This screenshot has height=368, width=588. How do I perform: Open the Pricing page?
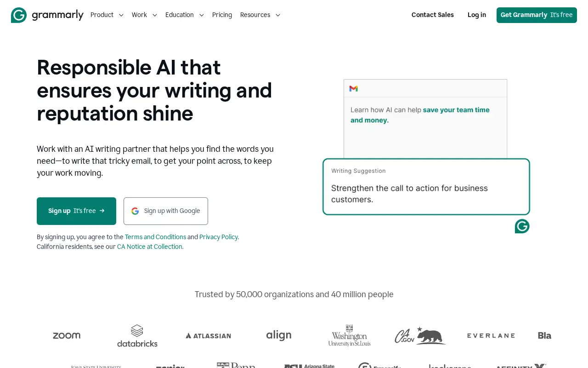click(222, 15)
